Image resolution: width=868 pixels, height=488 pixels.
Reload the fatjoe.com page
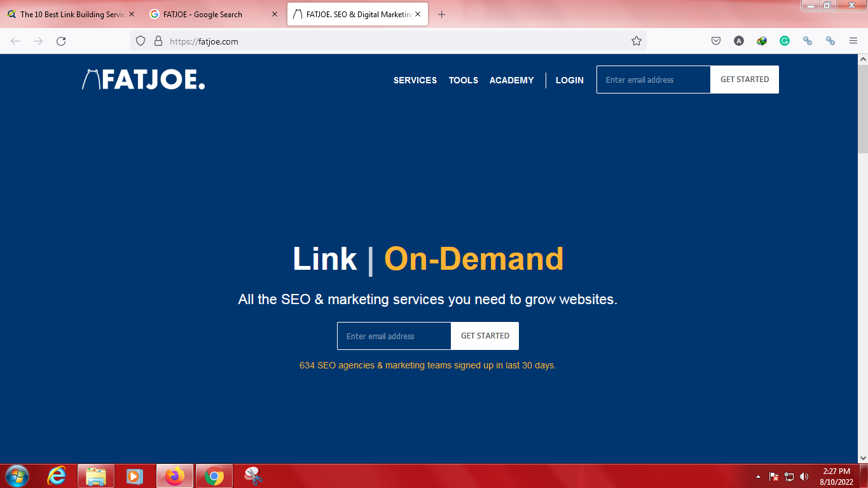61,41
